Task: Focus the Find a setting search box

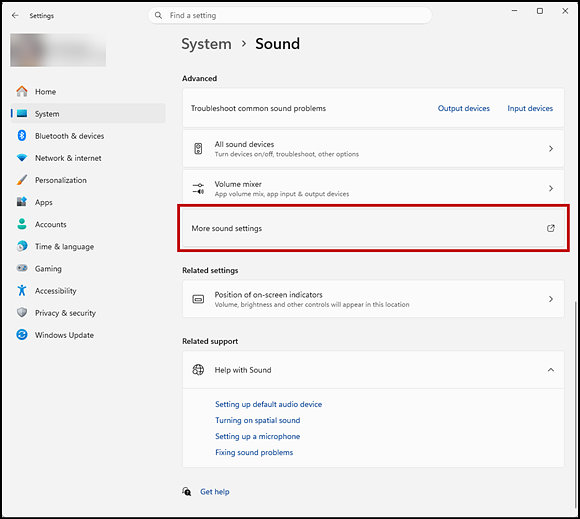Action: tap(290, 16)
